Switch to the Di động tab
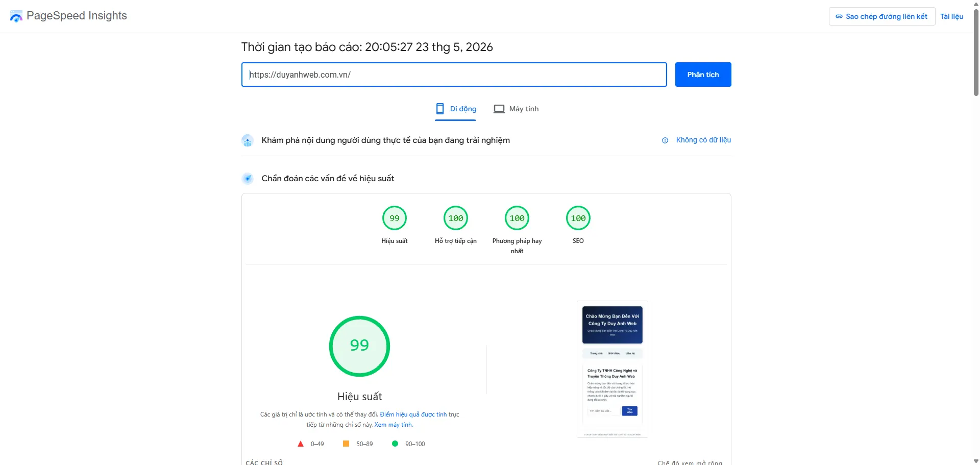Screen dimensions: 980x465 pos(455,109)
